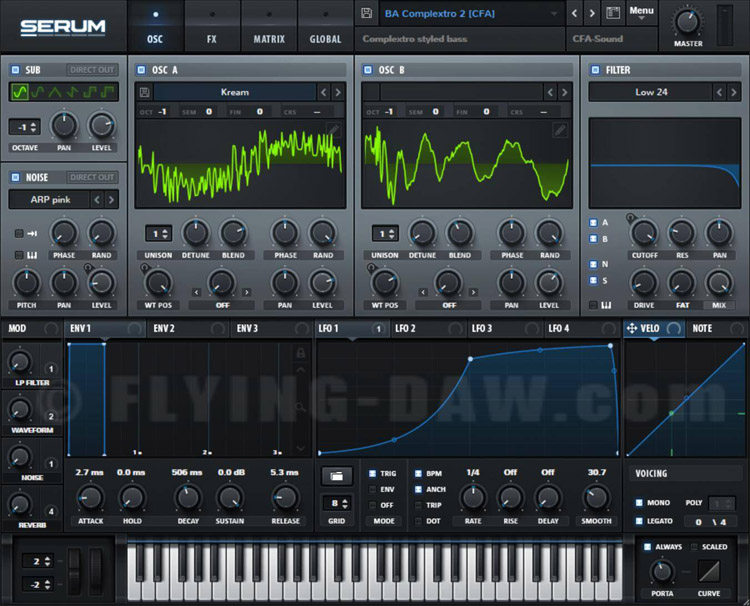Click the NOISE DIRECT OUT button

click(92, 177)
